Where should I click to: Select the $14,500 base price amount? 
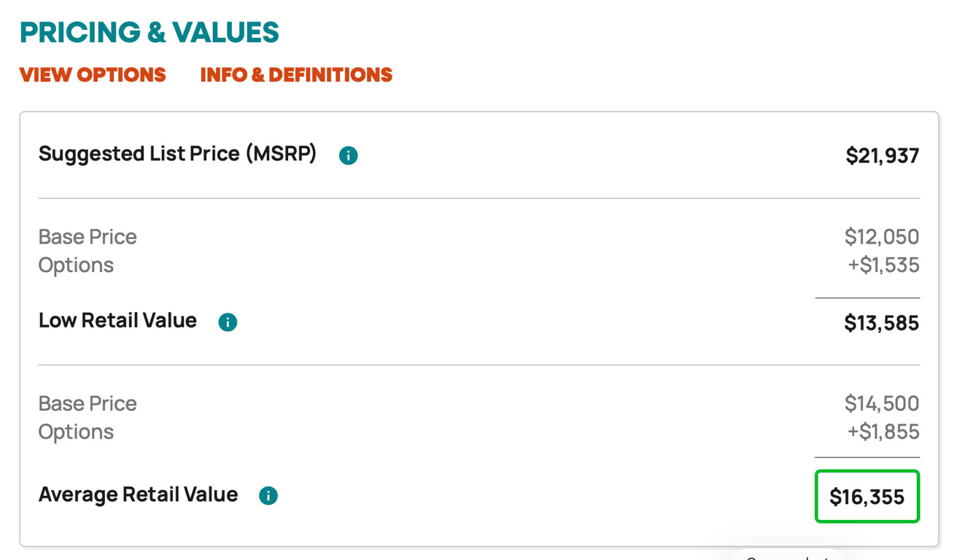[881, 404]
